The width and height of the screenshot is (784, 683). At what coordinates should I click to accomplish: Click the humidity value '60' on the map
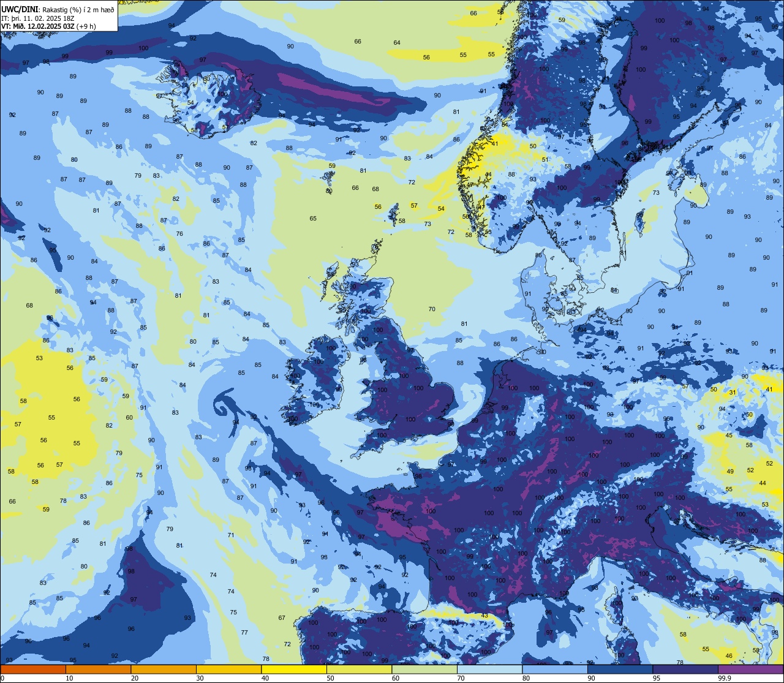tap(129, 418)
